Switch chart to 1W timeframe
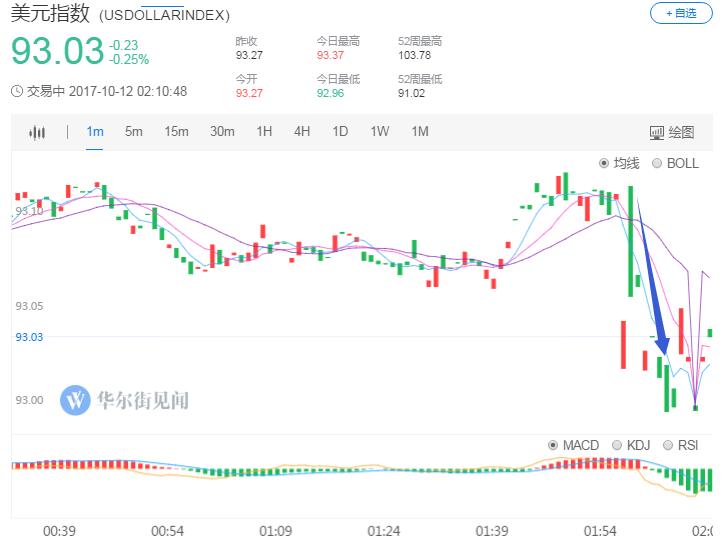Screen dimensions: 727x542 tap(379, 132)
